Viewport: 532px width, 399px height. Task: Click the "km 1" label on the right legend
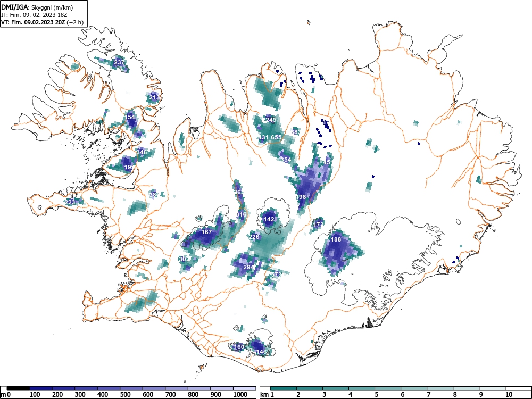click(x=267, y=395)
